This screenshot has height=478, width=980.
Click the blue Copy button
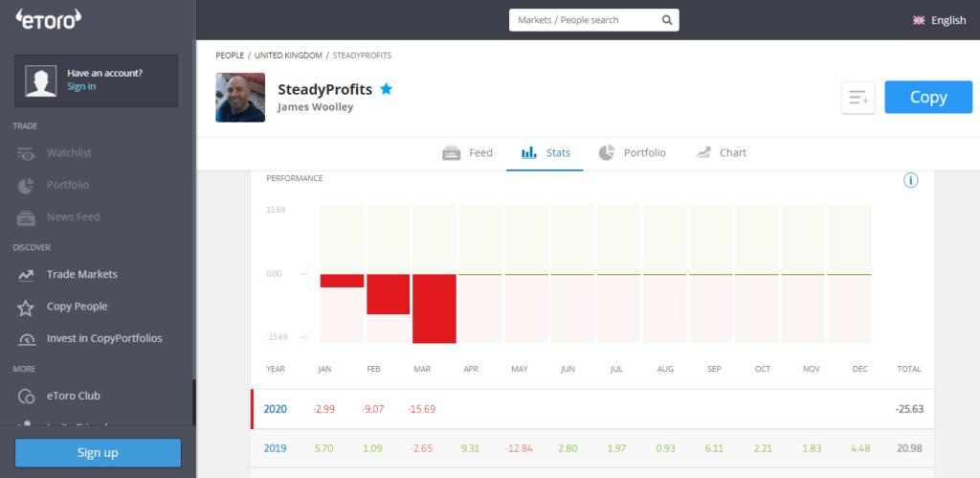point(928,97)
